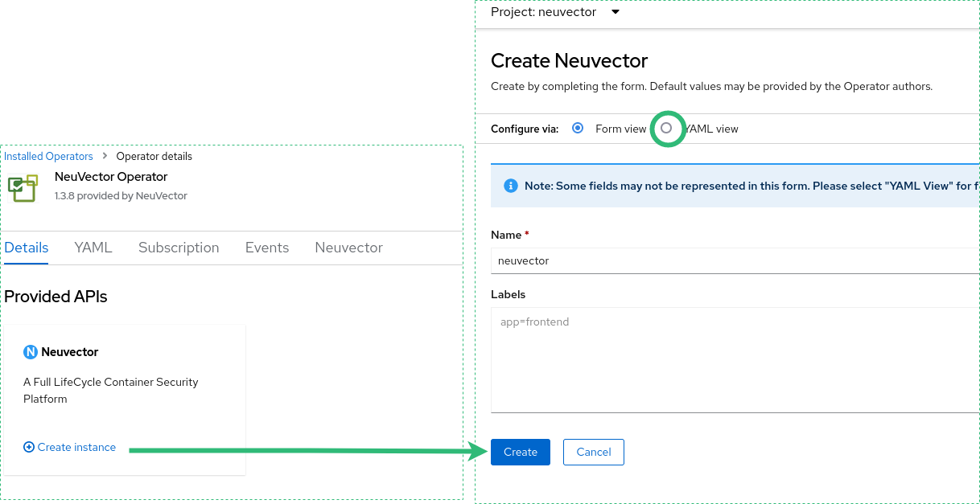Viewport: 980px width, 504px height.
Task: Focus the Labels text area
Action: [734, 360]
